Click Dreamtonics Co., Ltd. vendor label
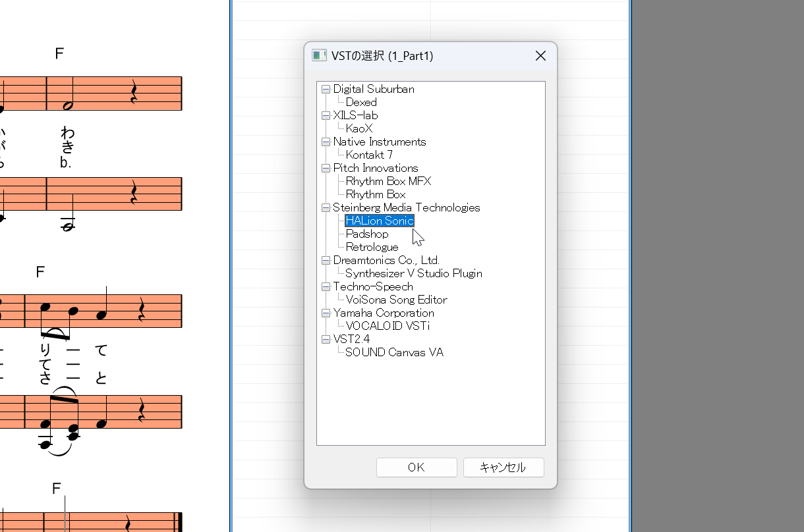804x532 pixels. [x=386, y=260]
